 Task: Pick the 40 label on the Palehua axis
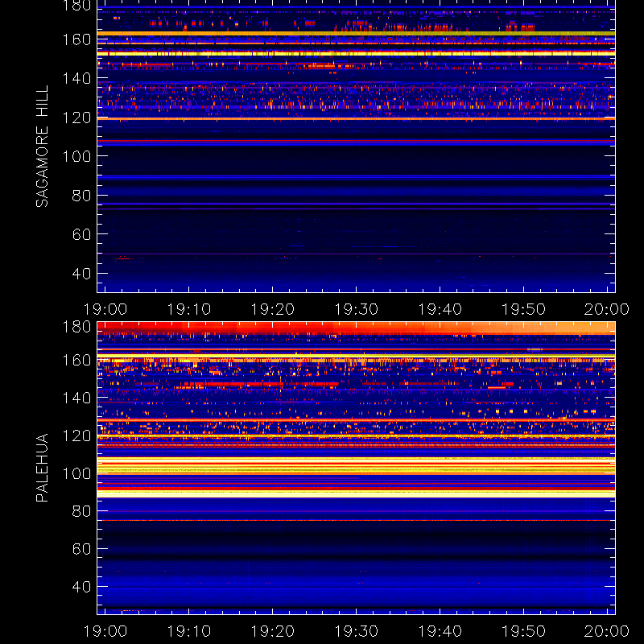(81, 587)
